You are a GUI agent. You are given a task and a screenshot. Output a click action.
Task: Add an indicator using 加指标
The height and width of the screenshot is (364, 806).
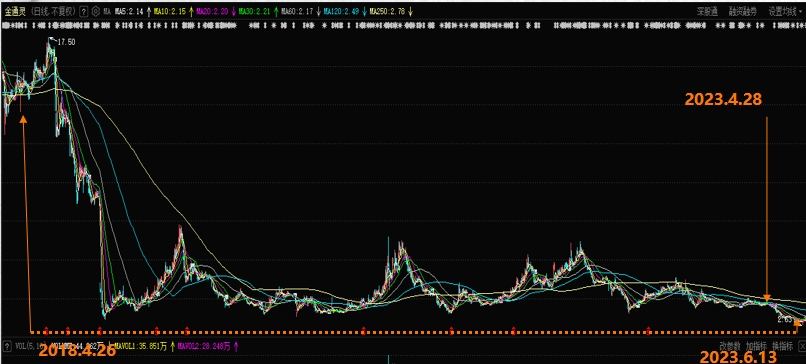click(756, 346)
